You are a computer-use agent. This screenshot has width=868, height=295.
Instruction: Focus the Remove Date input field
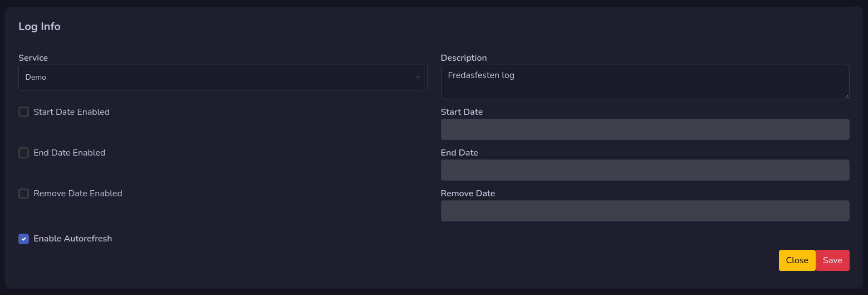645,211
